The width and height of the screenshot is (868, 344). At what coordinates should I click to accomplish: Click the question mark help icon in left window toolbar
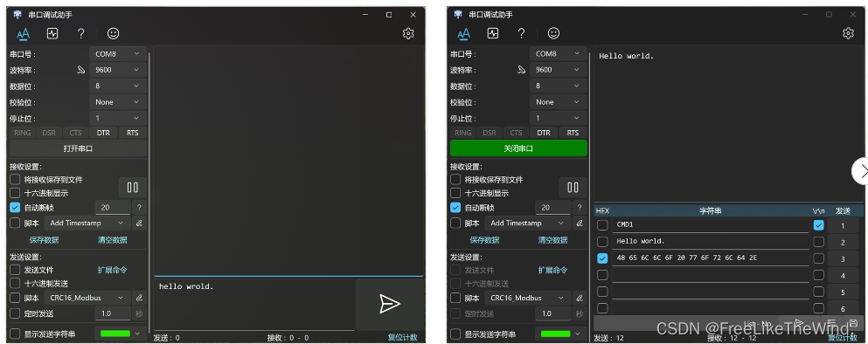80,34
